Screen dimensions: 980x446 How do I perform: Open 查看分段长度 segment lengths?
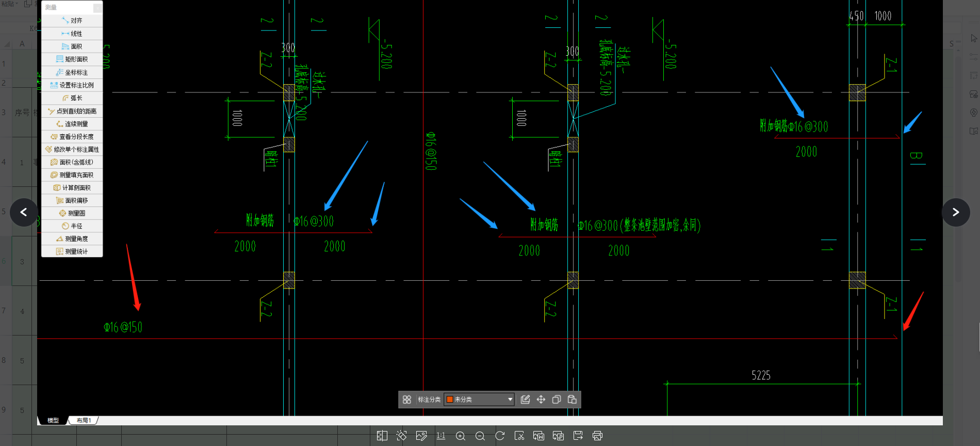pos(72,137)
